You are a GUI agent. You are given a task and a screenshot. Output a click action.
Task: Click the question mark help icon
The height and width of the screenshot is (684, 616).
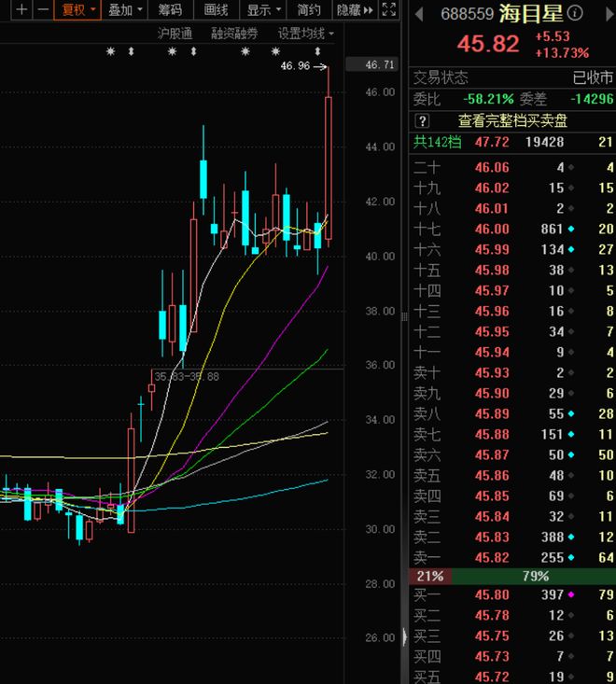point(422,120)
